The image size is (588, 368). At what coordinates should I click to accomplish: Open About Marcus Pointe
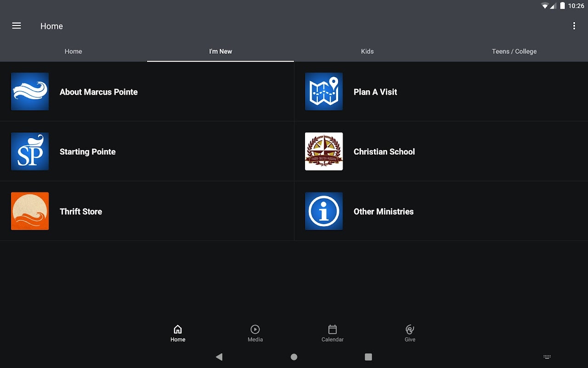(x=147, y=92)
